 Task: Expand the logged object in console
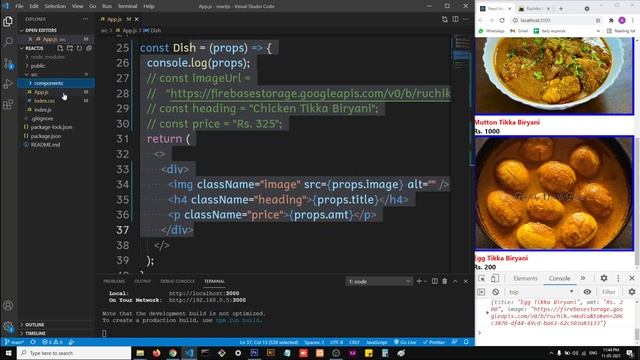tap(487, 313)
